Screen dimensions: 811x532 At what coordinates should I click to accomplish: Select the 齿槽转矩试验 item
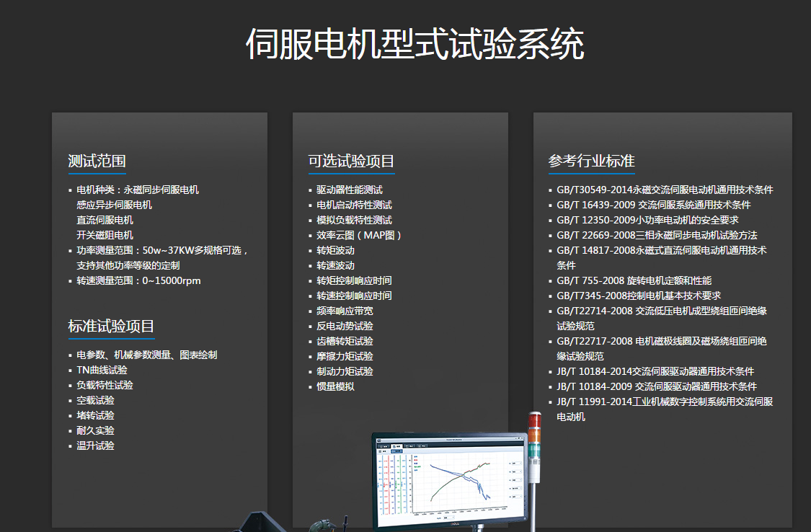[345, 341]
